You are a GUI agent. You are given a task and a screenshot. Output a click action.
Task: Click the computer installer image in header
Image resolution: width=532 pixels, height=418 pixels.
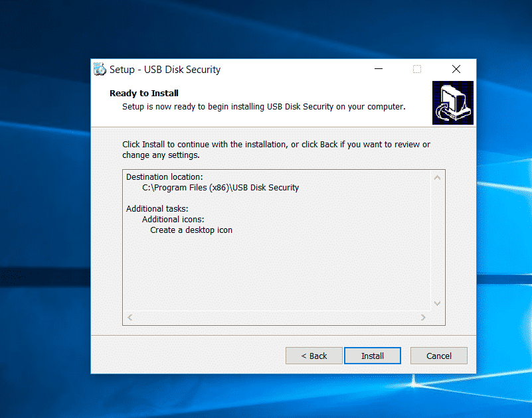452,103
